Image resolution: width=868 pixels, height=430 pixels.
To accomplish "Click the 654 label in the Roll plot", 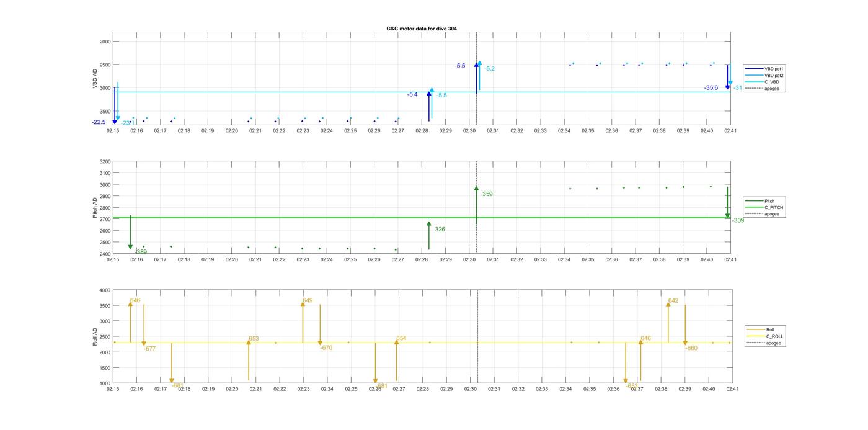I will tap(401, 338).
